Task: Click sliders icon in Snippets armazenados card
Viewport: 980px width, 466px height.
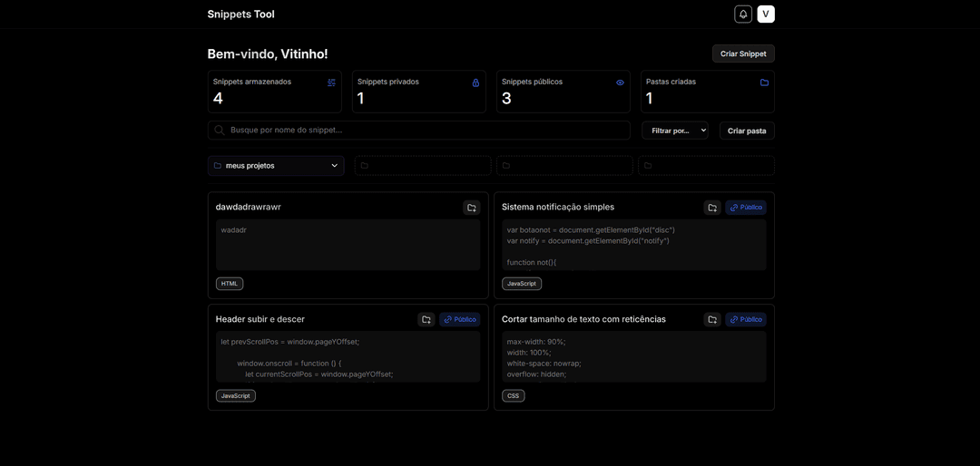Action: pyautogui.click(x=331, y=83)
